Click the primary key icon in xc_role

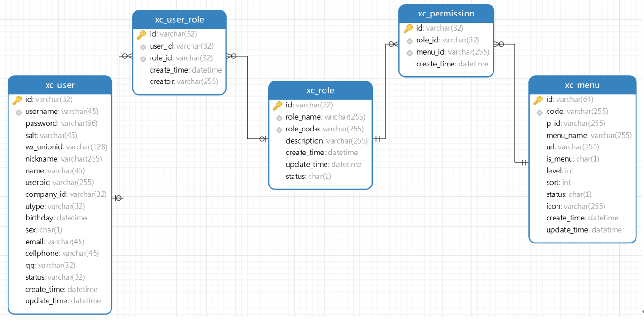[278, 105]
